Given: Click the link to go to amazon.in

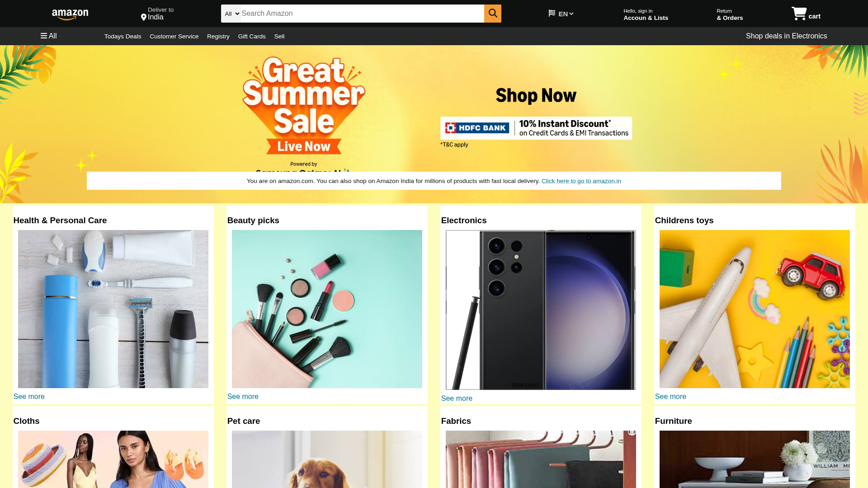Looking at the screenshot, I should [581, 181].
